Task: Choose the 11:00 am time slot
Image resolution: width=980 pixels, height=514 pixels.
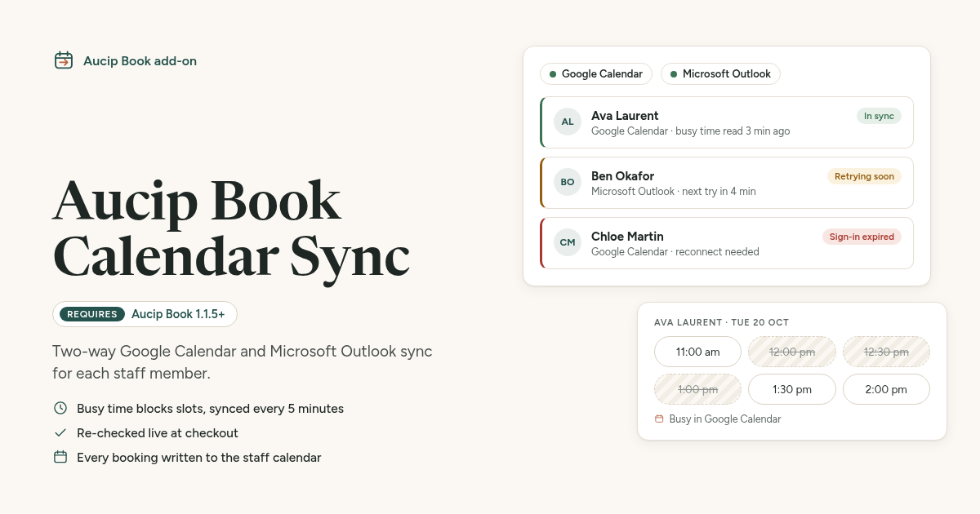Action: tap(697, 352)
